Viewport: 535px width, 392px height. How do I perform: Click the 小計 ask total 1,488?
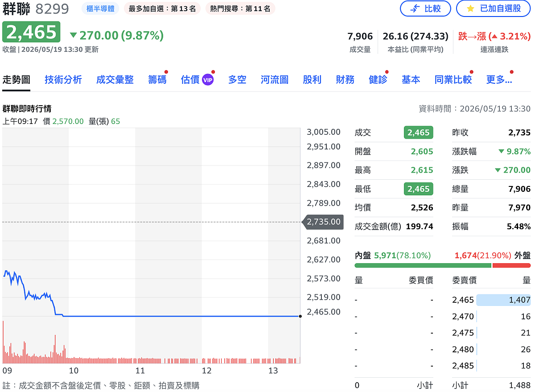click(x=520, y=385)
